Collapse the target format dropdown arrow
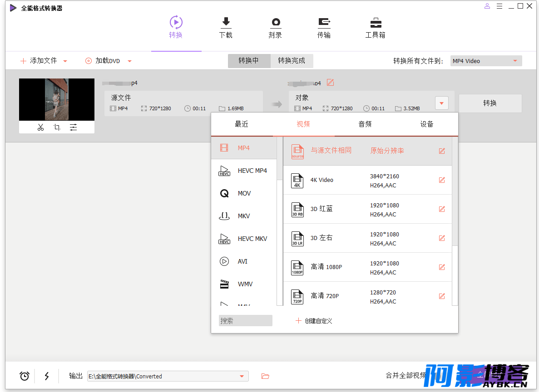This screenshot has width=539, height=392. click(x=442, y=103)
